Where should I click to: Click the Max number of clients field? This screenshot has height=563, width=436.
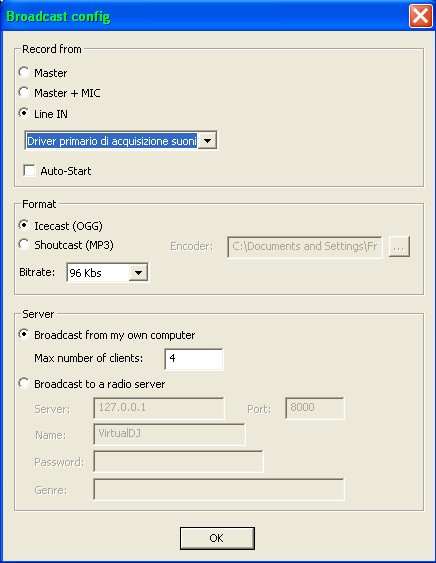(194, 359)
